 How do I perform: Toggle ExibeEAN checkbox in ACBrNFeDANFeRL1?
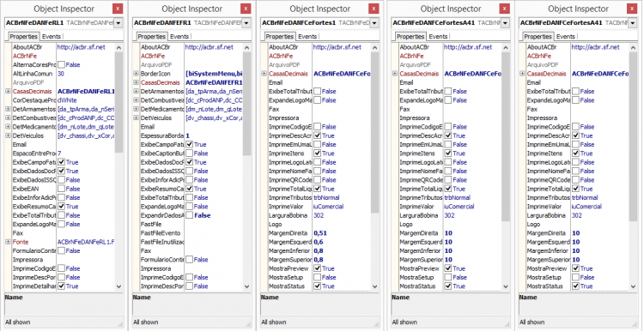pos(61,189)
